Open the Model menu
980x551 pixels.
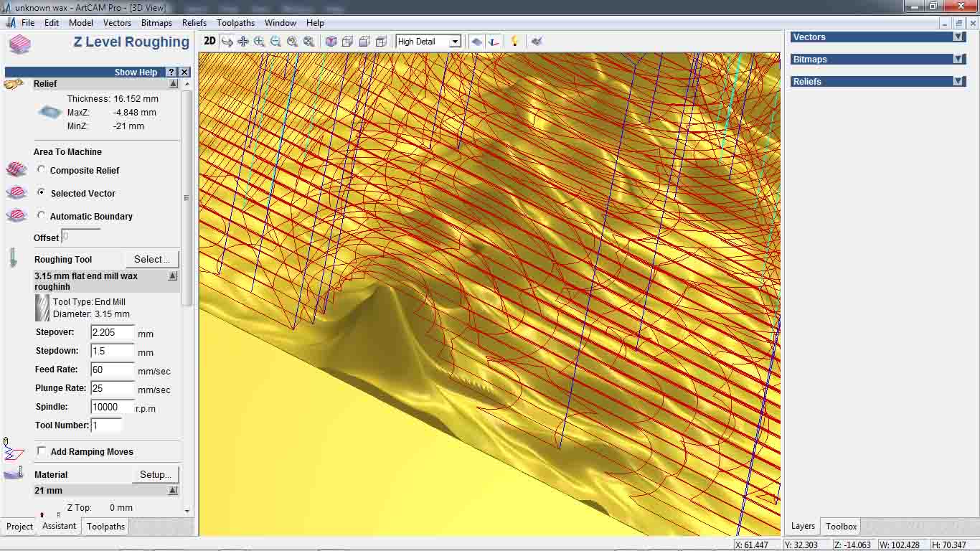point(81,23)
